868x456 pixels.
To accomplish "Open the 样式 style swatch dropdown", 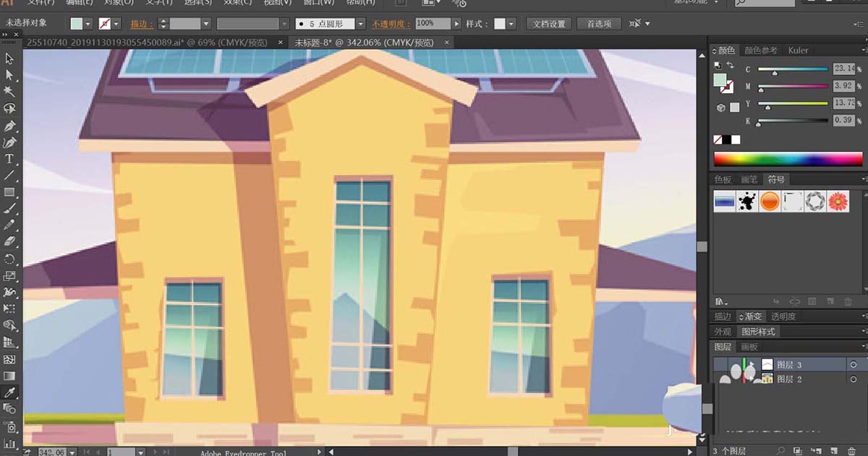I will [x=511, y=24].
